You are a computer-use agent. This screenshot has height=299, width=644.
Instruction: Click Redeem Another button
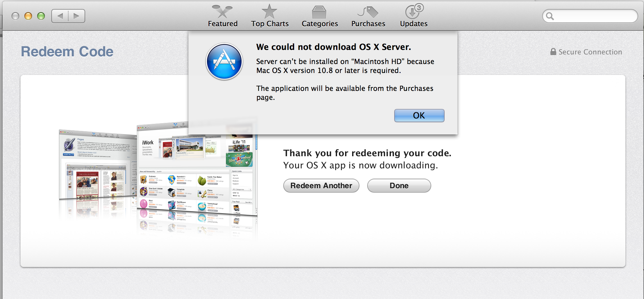321,186
